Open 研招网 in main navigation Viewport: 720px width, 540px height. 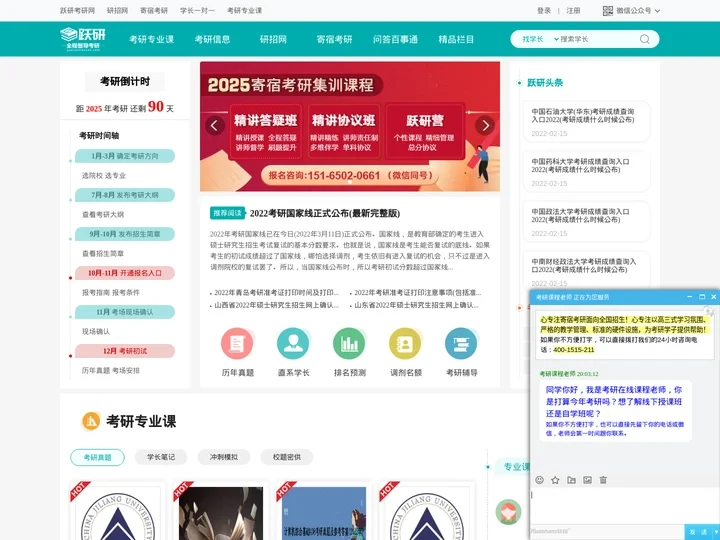273,39
